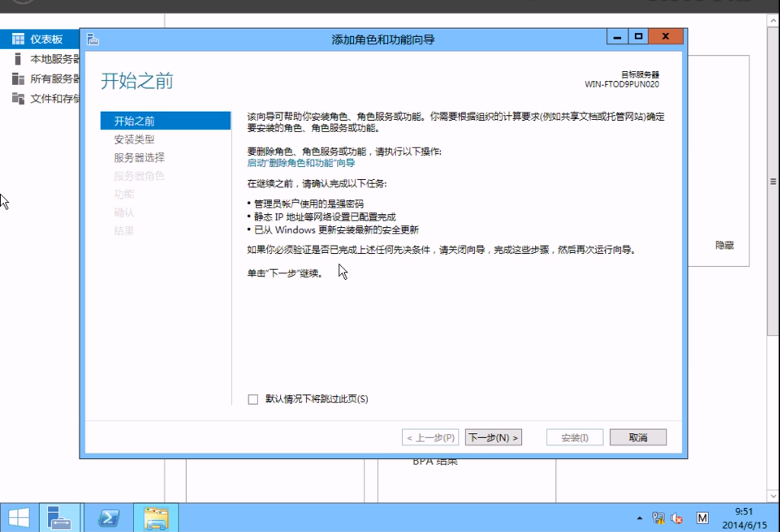
Task: Click the wizard title bar Server Manager icon
Action: (x=93, y=38)
